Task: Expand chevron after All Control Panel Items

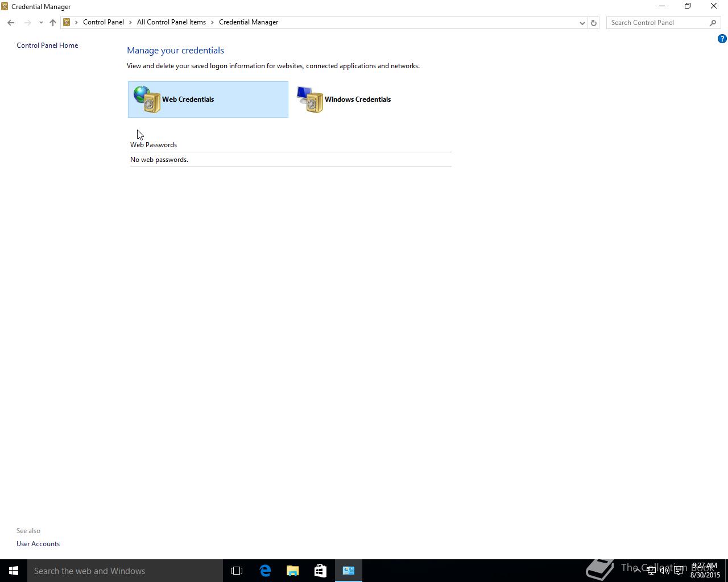Action: 213,22
